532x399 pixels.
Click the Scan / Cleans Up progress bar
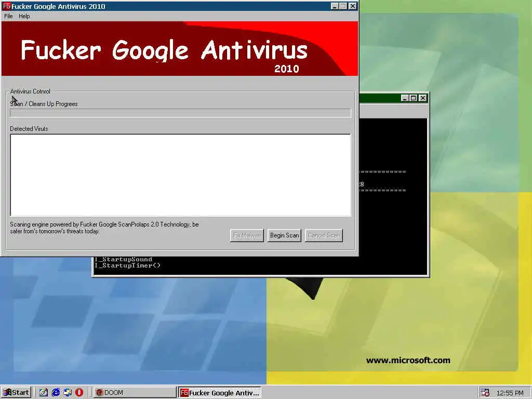coord(180,113)
